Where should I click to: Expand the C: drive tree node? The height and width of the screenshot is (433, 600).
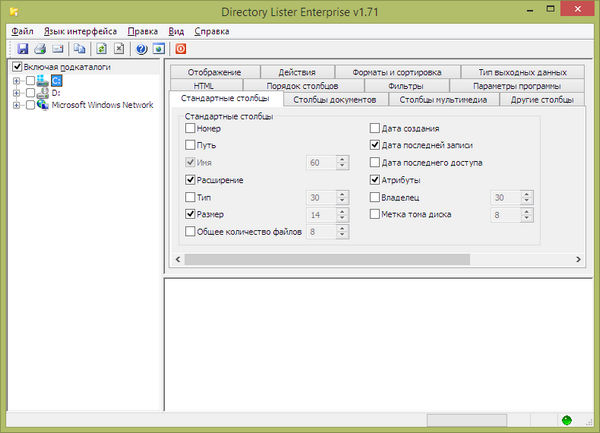click(x=17, y=80)
